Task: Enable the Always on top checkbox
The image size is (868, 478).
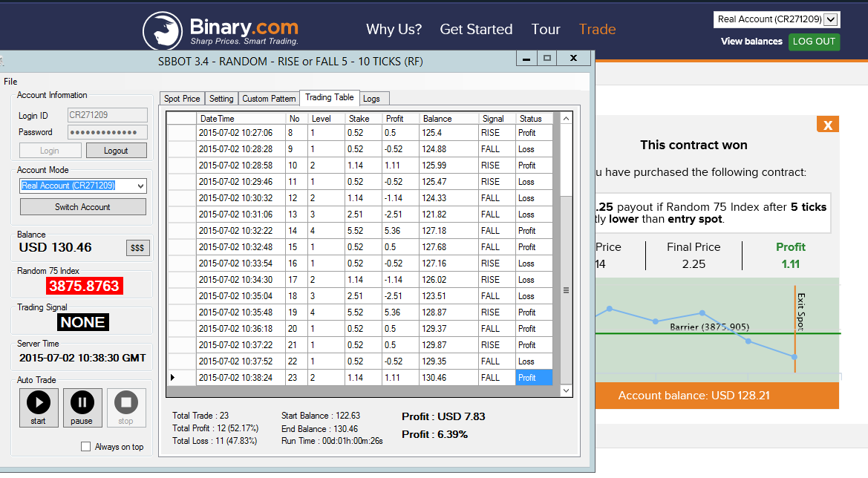Action: point(86,447)
